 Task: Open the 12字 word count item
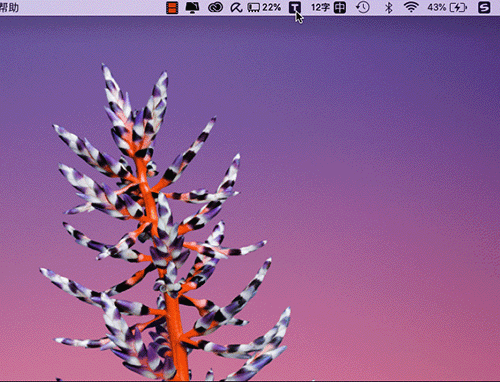tap(320, 7)
